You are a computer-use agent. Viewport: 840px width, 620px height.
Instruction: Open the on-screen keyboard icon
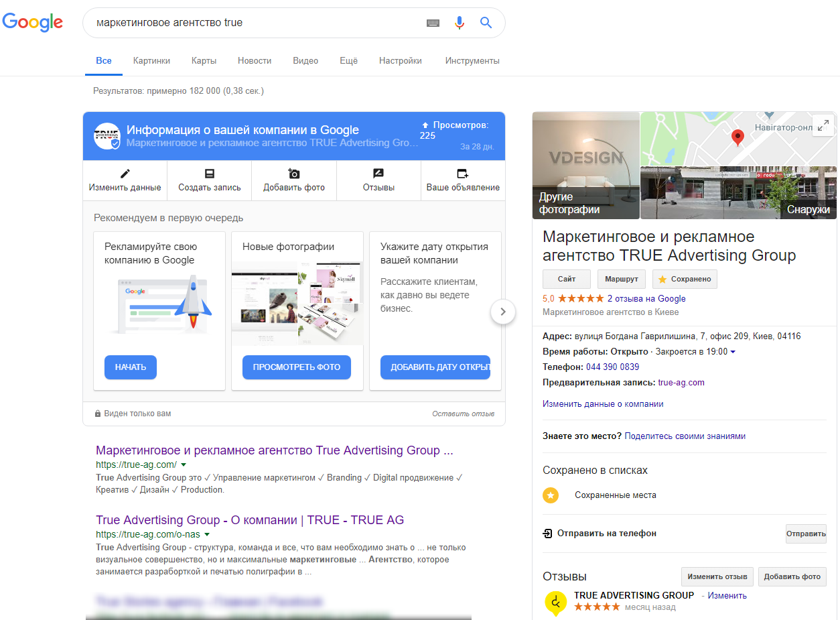coord(433,23)
